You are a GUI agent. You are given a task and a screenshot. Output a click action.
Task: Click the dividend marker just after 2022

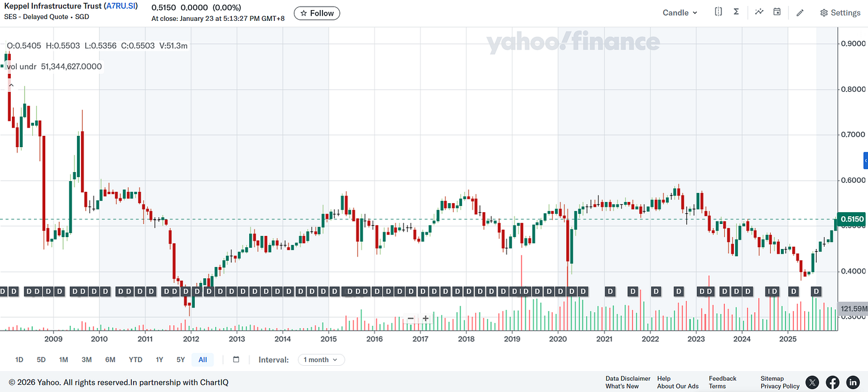click(656, 291)
